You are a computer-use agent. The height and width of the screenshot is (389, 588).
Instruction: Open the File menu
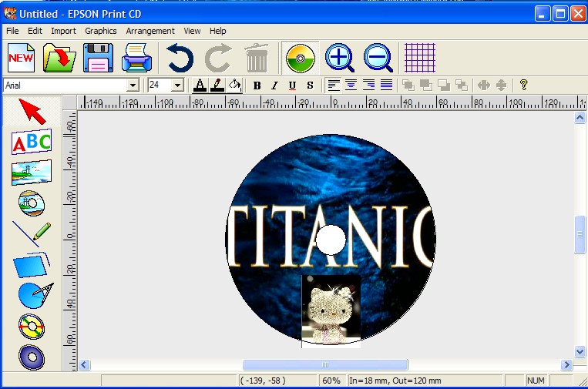12,31
